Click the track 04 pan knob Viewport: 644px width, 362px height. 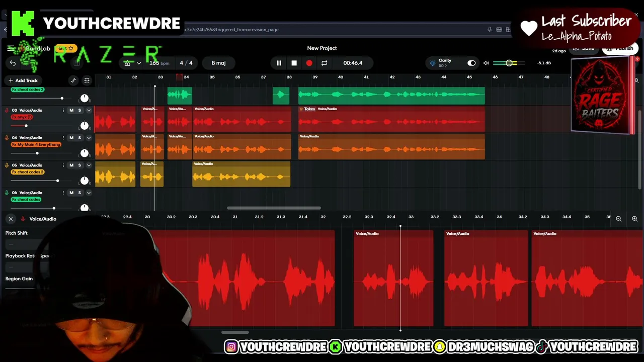point(85,153)
